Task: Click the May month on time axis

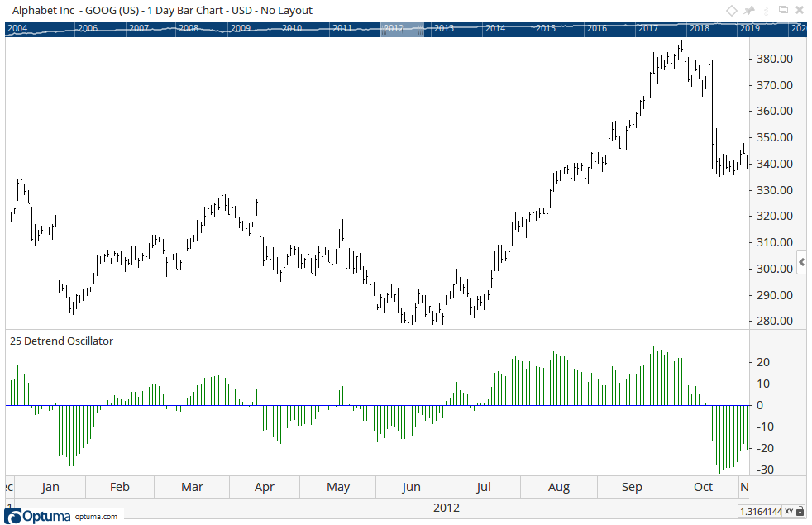Action: coord(338,487)
